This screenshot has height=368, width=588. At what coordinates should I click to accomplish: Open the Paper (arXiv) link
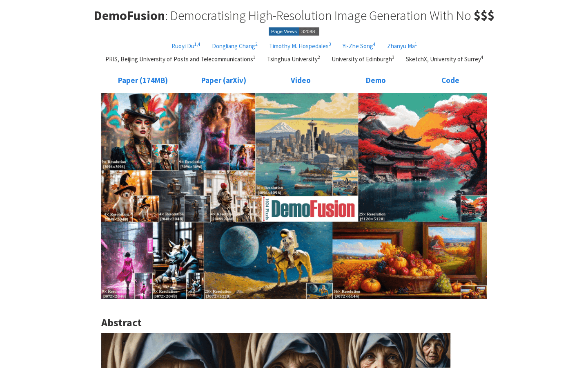(223, 81)
